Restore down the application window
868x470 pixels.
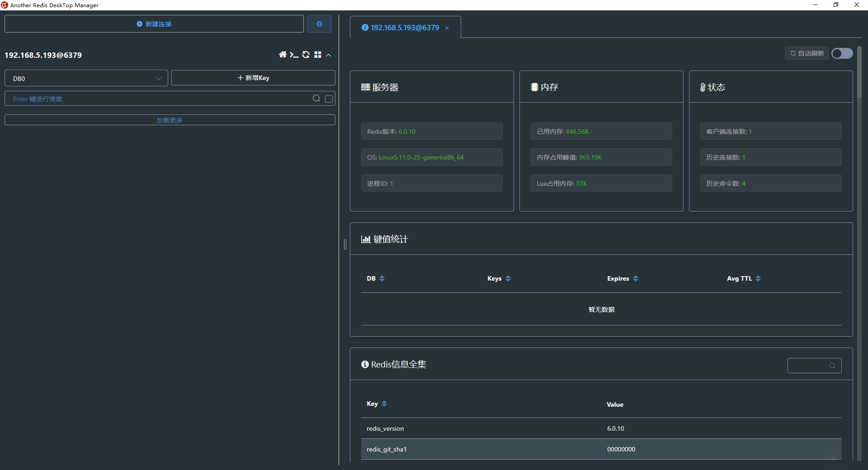(x=836, y=5)
